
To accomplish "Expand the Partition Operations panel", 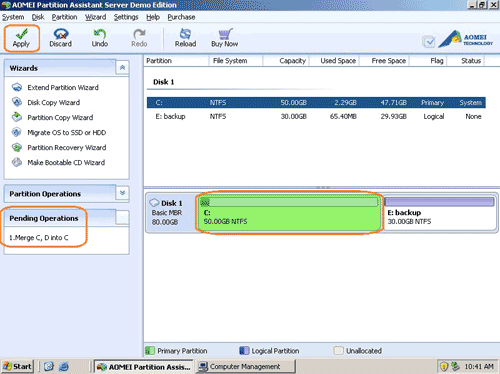I will click(x=122, y=193).
